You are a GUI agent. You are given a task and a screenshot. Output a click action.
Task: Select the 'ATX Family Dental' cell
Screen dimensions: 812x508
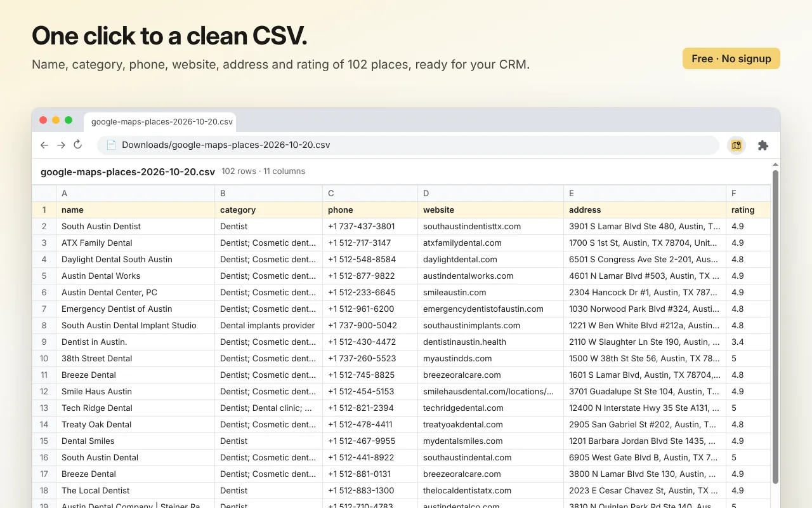pyautogui.click(x=136, y=243)
